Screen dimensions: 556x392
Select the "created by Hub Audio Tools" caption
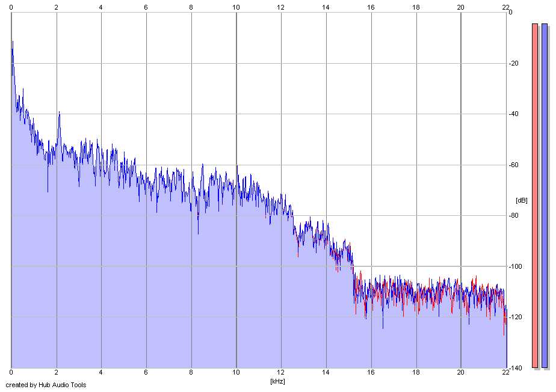(46, 385)
